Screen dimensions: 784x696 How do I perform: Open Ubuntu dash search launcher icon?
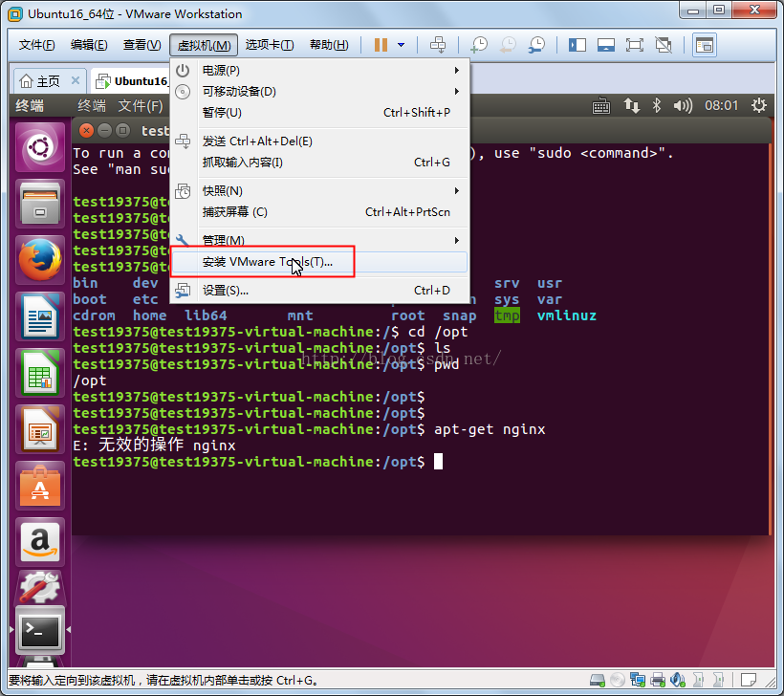[40, 148]
